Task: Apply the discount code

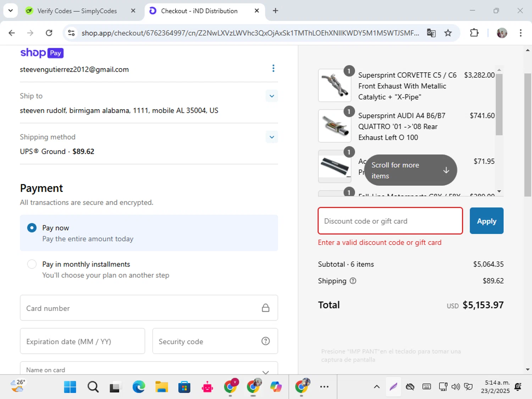Action: [487, 221]
